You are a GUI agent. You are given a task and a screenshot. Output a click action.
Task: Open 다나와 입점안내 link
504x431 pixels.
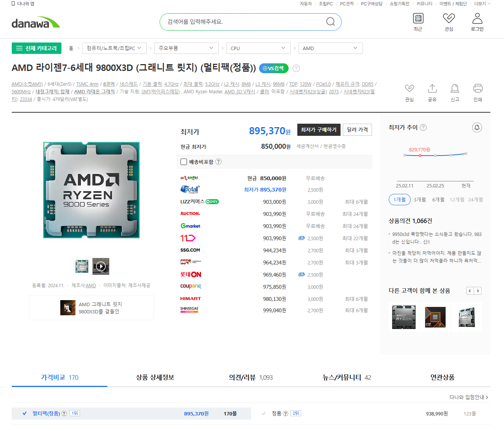click(x=469, y=397)
